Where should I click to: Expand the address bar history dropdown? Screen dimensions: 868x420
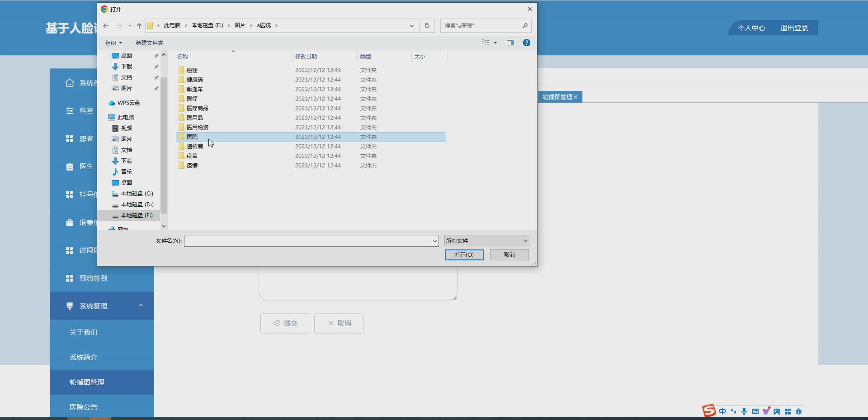[x=411, y=26]
